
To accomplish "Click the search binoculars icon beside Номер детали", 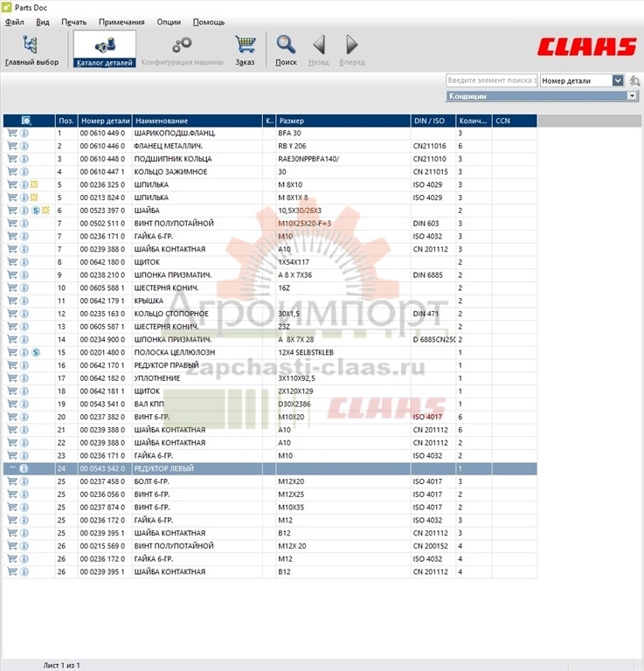I will click(x=634, y=80).
